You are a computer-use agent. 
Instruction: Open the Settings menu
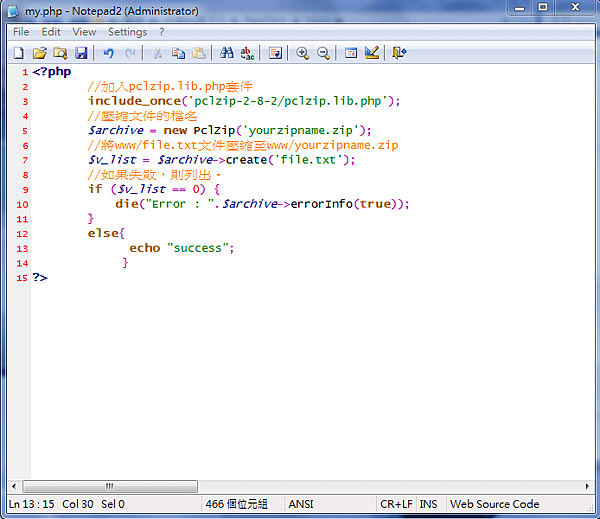coord(127,32)
